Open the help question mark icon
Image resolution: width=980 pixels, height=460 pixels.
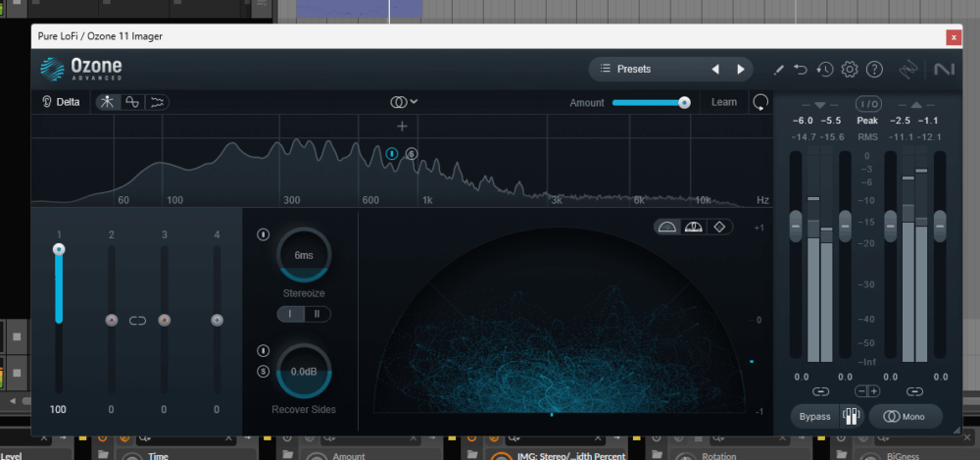[874, 70]
